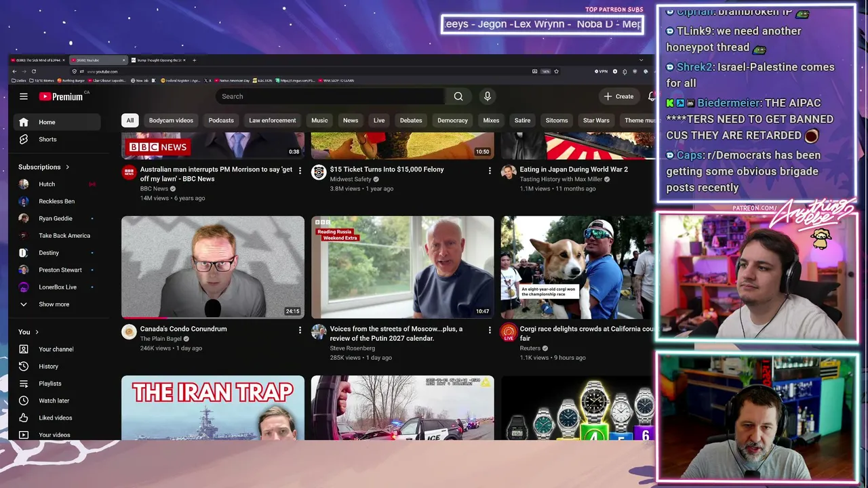Open more options for Canada's Condo Conundrum

pyautogui.click(x=300, y=330)
